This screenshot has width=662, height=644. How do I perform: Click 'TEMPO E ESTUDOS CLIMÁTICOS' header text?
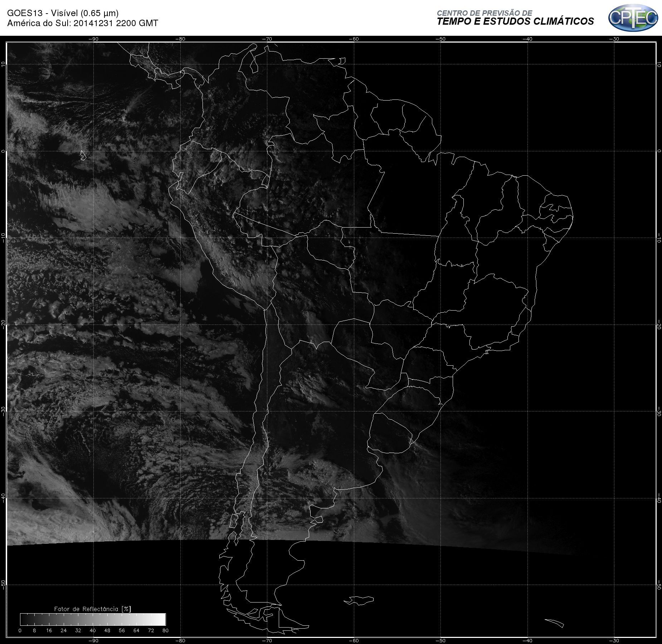click(515, 21)
